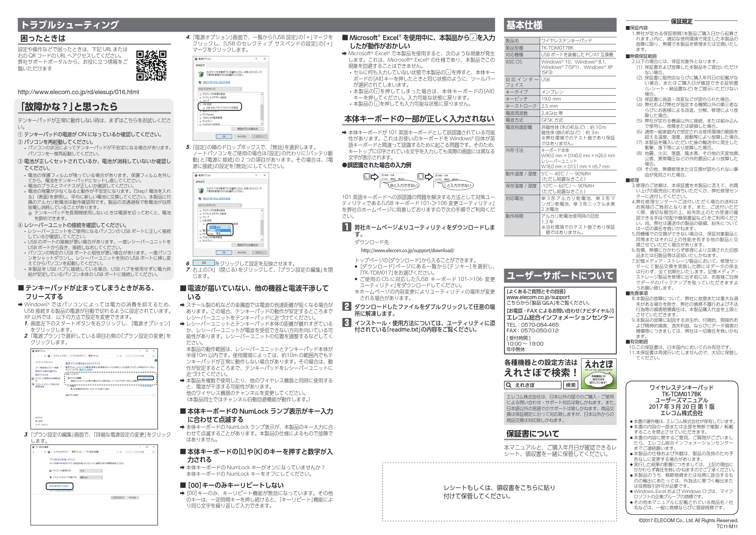This screenshot has height=535, width=756.
Task: Click the GFSK 方式 table cell
Action: [x=552, y=120]
